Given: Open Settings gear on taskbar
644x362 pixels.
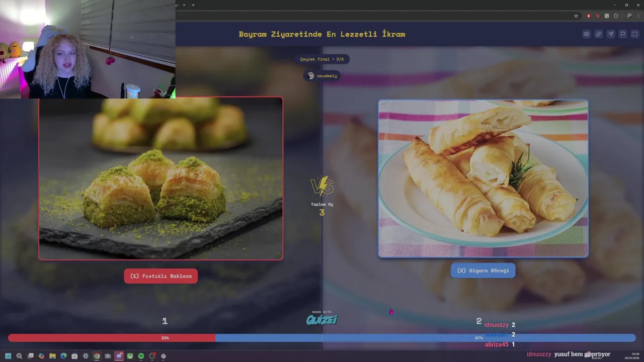Looking at the screenshot, I should 86,356.
